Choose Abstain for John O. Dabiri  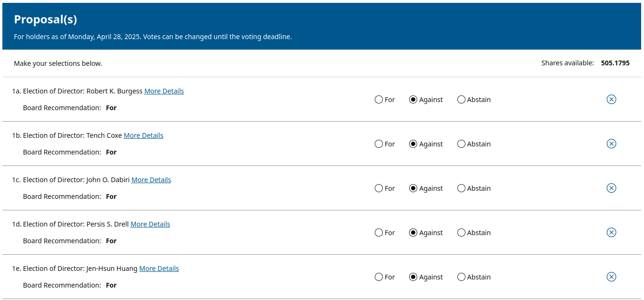(x=461, y=188)
